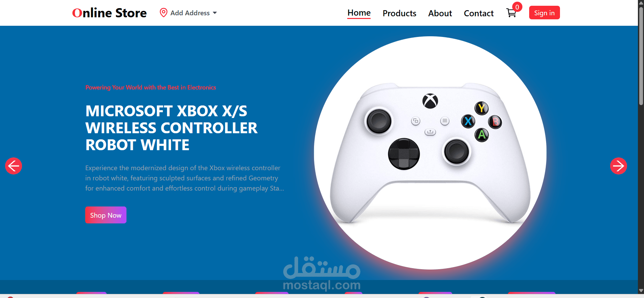Click the red location pin icon
The height and width of the screenshot is (298, 644).
tap(163, 13)
